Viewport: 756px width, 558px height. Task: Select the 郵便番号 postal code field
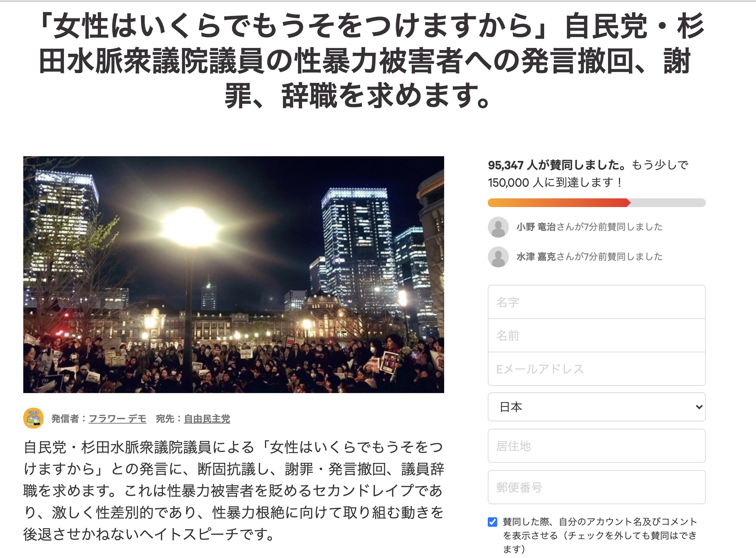596,487
